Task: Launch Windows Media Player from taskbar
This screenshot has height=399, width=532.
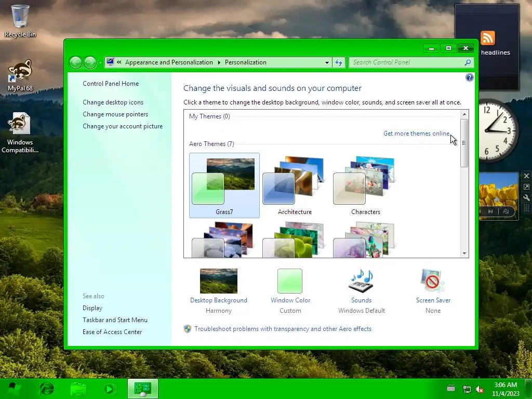Action: point(109,389)
